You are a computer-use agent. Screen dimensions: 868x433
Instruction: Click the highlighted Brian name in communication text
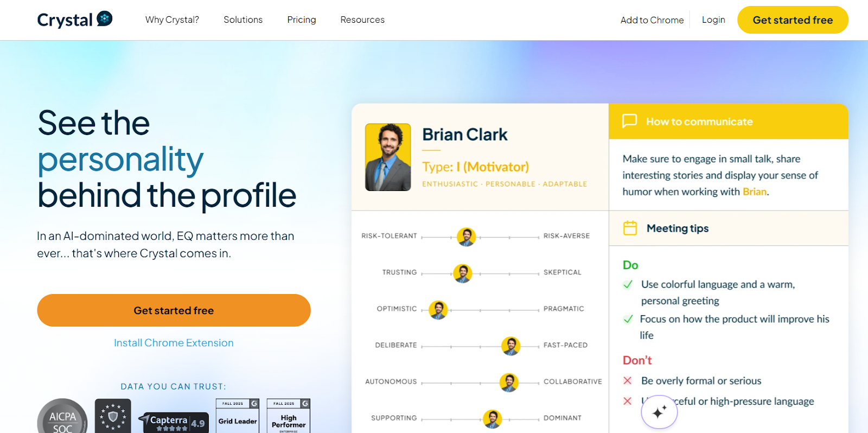coord(755,192)
